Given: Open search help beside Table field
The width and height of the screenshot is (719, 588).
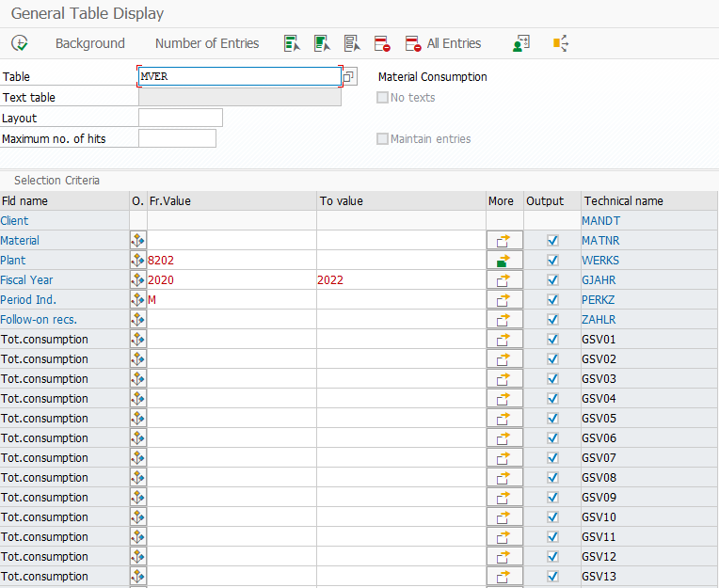Looking at the screenshot, I should coord(349,77).
